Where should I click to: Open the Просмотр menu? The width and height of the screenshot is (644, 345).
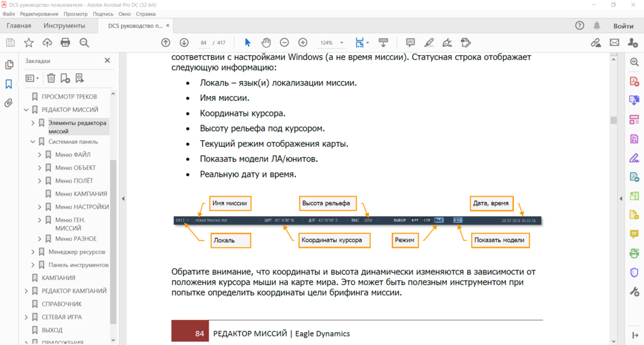pos(75,14)
